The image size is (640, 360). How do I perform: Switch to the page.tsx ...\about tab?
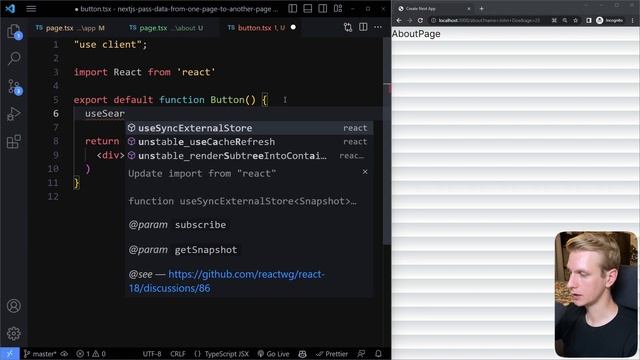(166, 28)
